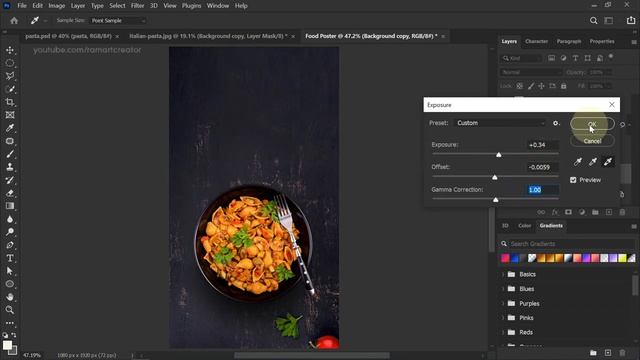This screenshot has width=640, height=360.
Task: Expand the Pinks gradient folder
Action: pos(503,318)
